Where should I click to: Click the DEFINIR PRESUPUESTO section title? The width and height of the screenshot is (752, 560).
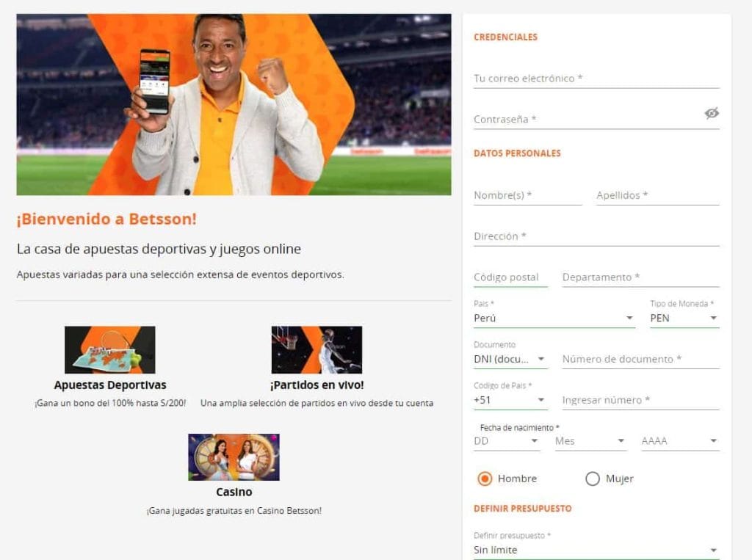click(522, 509)
